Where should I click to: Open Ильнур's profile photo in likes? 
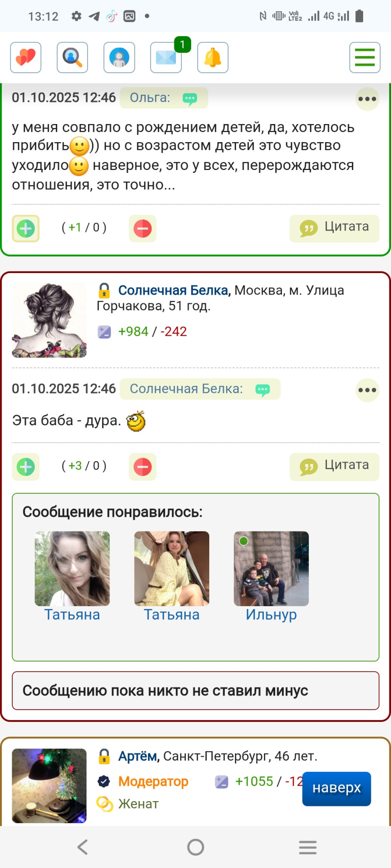[271, 569]
